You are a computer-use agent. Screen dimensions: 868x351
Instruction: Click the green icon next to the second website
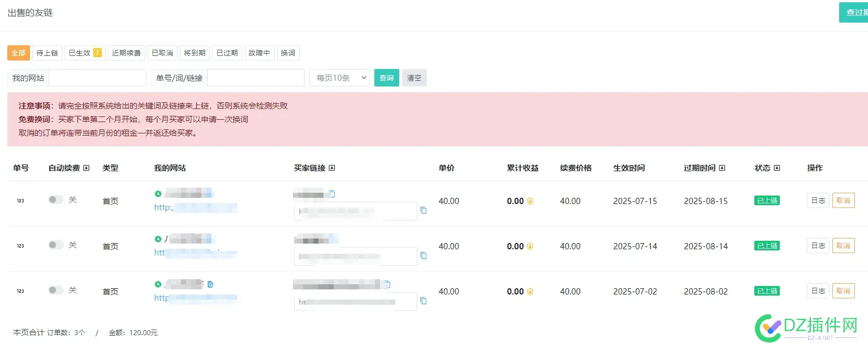pos(158,239)
